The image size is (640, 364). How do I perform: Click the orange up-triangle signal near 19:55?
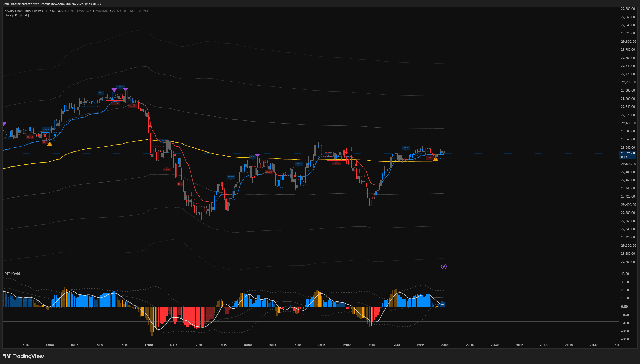click(435, 159)
